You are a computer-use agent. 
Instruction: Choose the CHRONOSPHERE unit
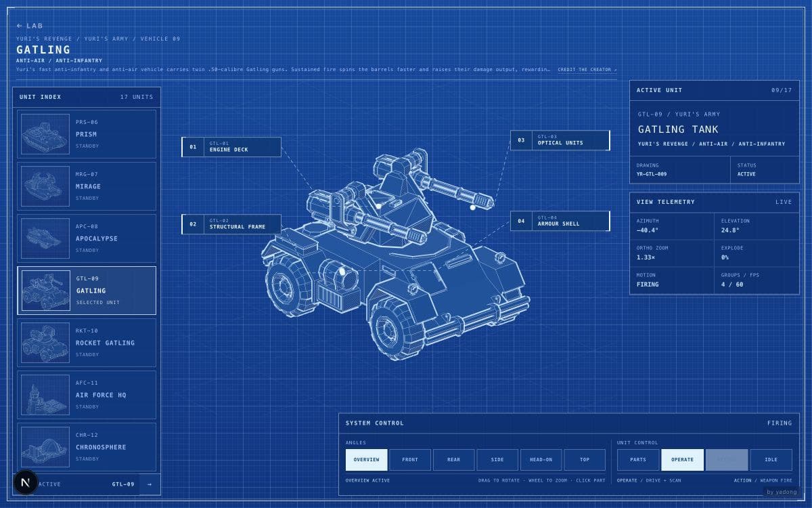pyautogui.click(x=87, y=447)
